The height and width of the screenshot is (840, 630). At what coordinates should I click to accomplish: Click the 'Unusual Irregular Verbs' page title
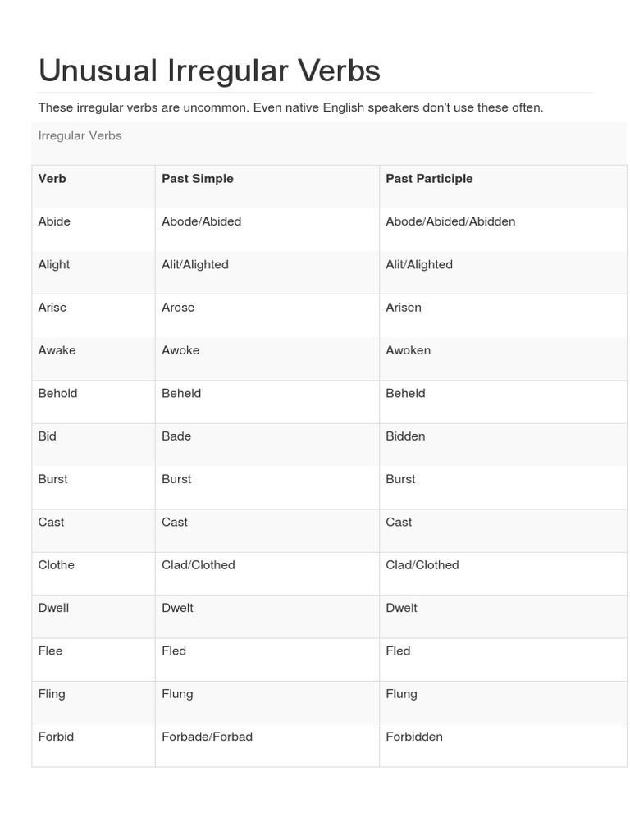click(x=209, y=71)
